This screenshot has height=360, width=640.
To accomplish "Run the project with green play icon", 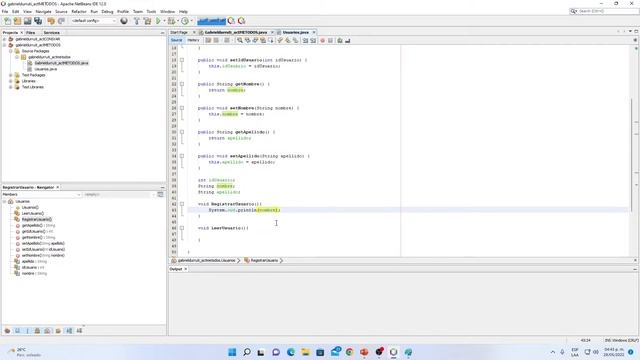I will pyautogui.click(x=158, y=21).
